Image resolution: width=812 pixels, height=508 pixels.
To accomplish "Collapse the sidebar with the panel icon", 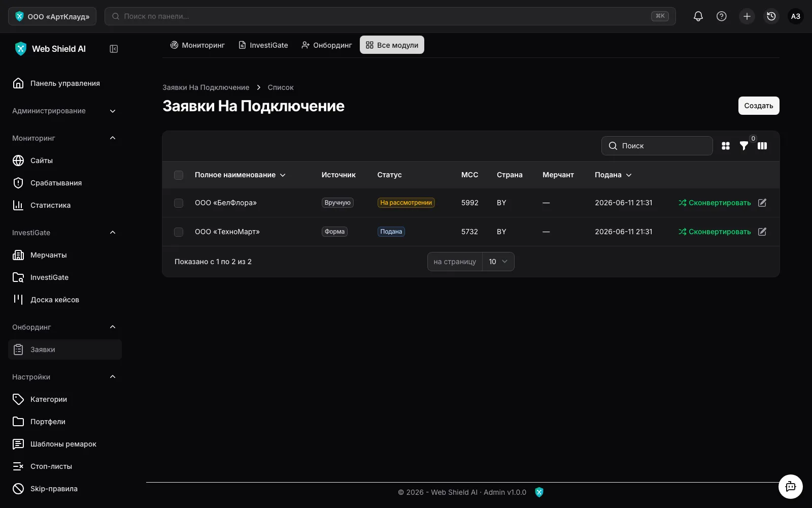I will point(114,49).
